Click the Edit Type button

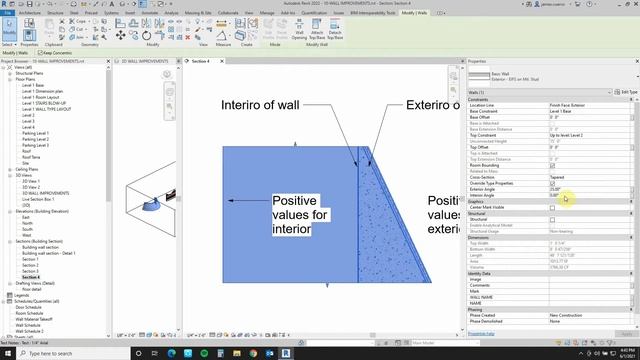pos(626,92)
